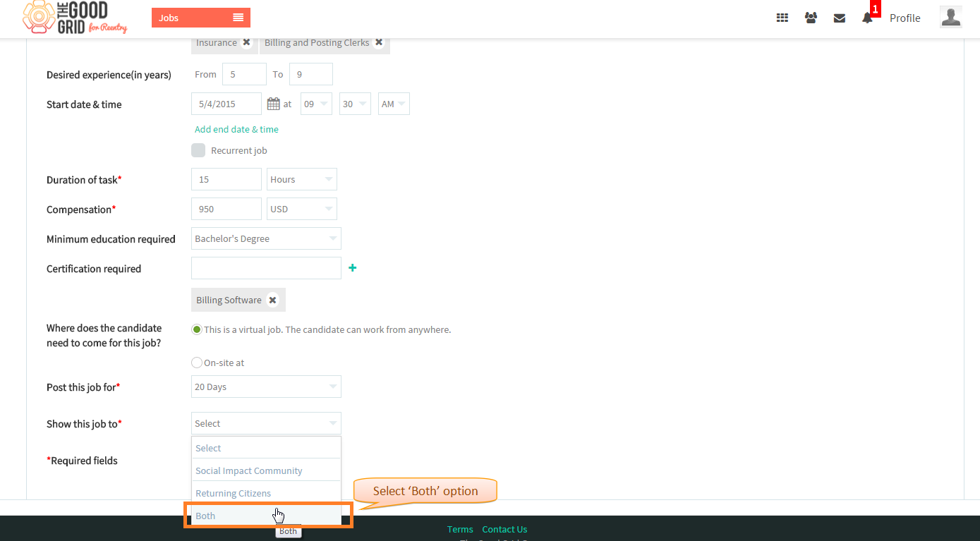Open the Contact Us footer link

pos(504,529)
